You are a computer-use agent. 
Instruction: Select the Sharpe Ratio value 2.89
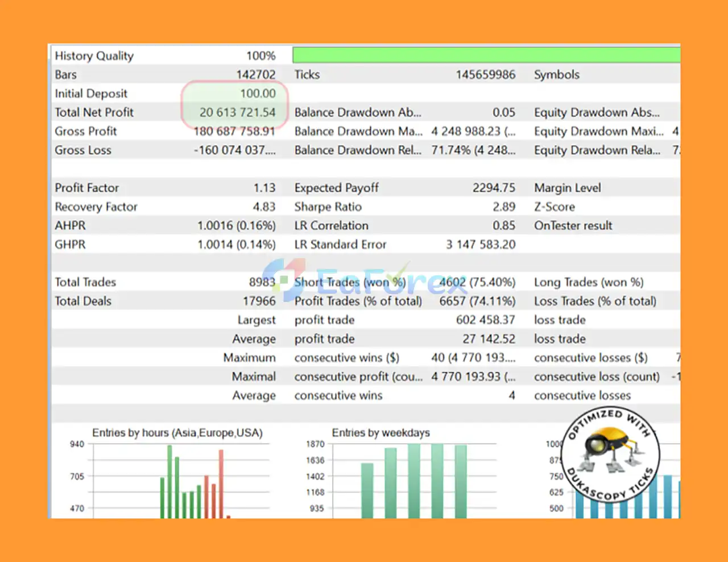504,206
